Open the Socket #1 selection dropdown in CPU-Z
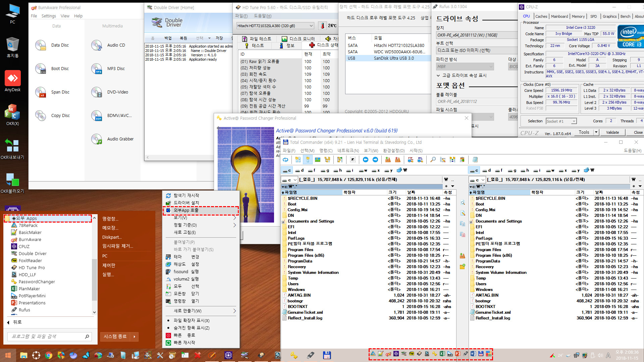 pyautogui.click(x=574, y=121)
